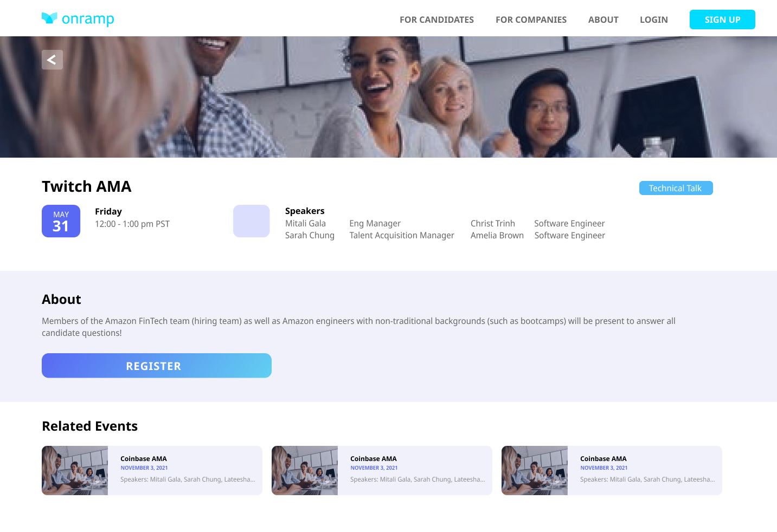This screenshot has width=777, height=532.
Task: Click the May 31 date badge
Action: [61, 221]
